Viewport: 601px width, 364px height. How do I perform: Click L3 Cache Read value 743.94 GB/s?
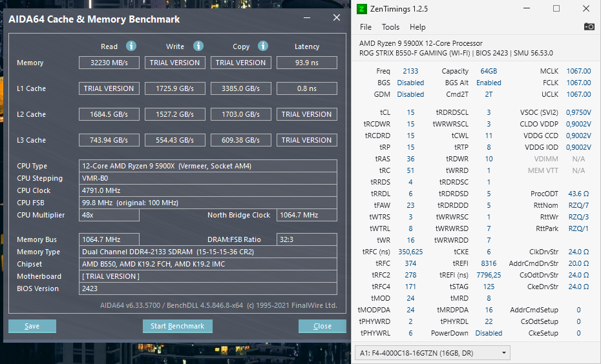coord(109,140)
